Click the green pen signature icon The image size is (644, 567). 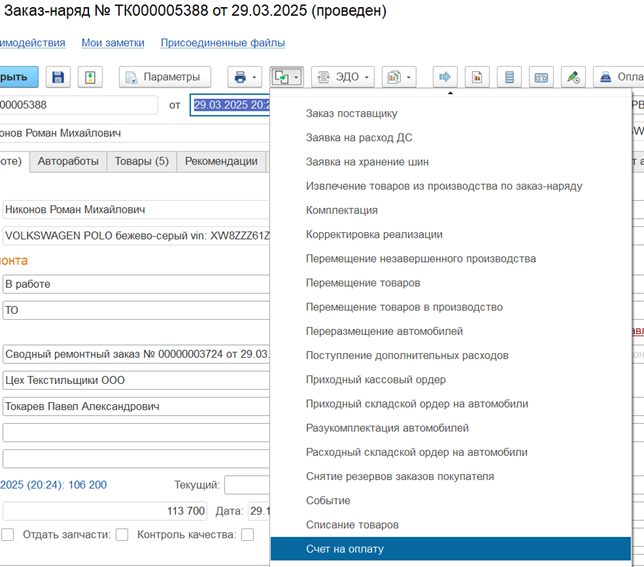[573, 77]
